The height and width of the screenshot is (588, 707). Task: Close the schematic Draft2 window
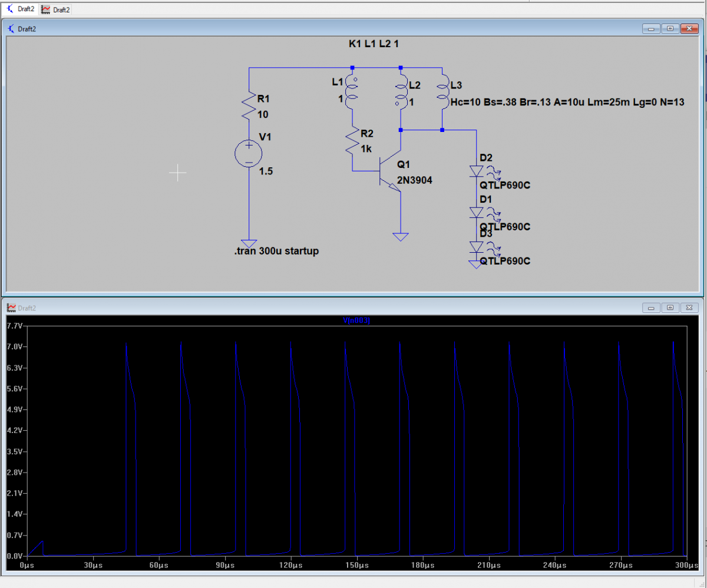pyautogui.click(x=689, y=28)
